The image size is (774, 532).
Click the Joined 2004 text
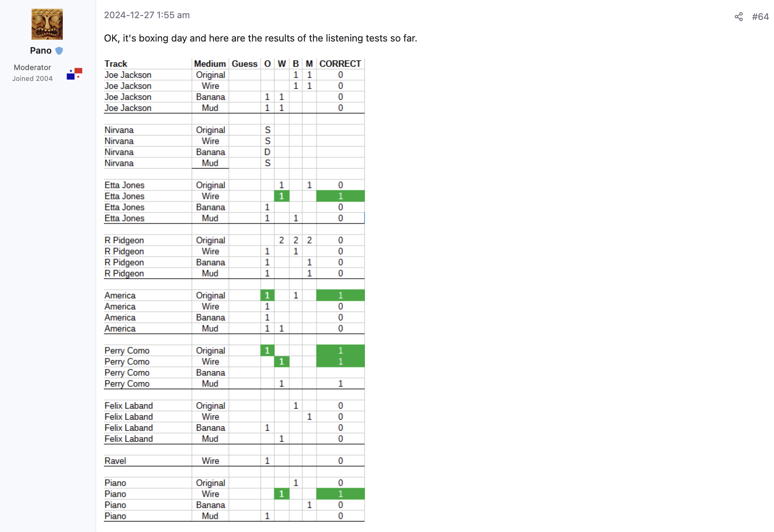pyautogui.click(x=32, y=79)
